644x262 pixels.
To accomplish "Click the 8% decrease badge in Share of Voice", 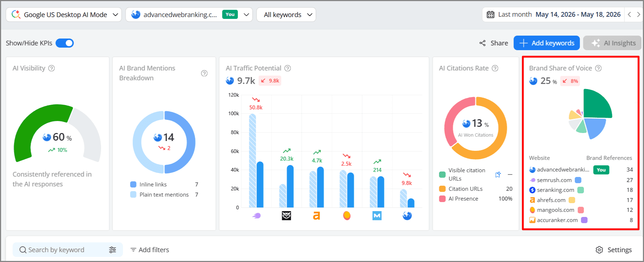I will coord(570,81).
